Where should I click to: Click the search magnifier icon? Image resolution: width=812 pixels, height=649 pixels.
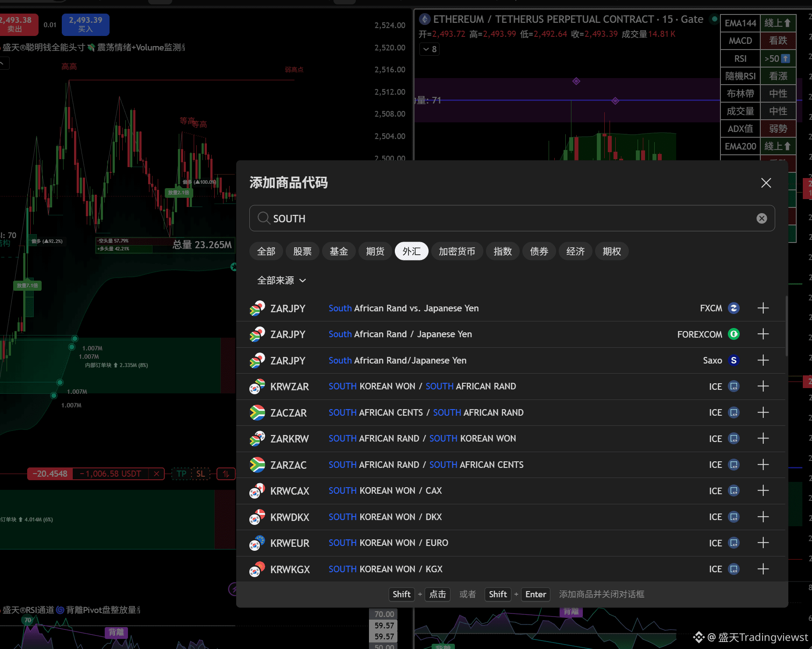click(x=263, y=218)
